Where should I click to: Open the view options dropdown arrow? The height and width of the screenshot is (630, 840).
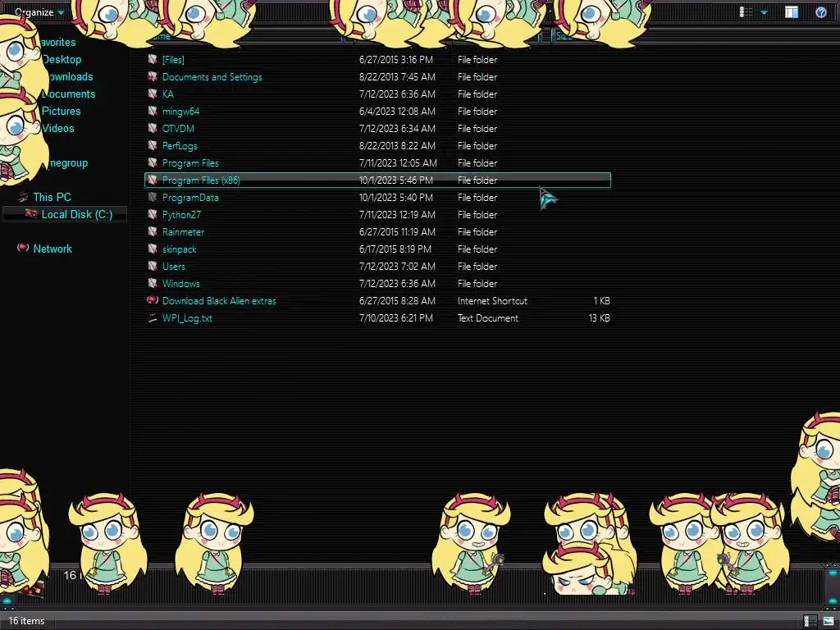point(764,12)
